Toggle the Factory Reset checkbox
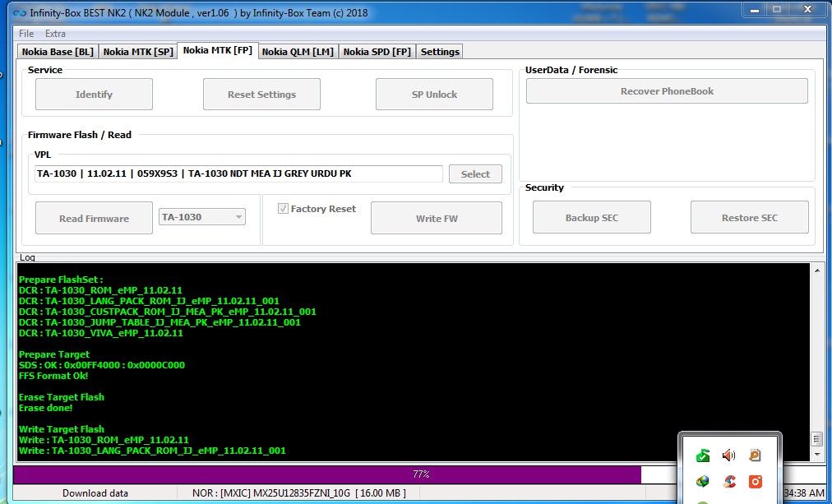The image size is (832, 504). click(283, 209)
